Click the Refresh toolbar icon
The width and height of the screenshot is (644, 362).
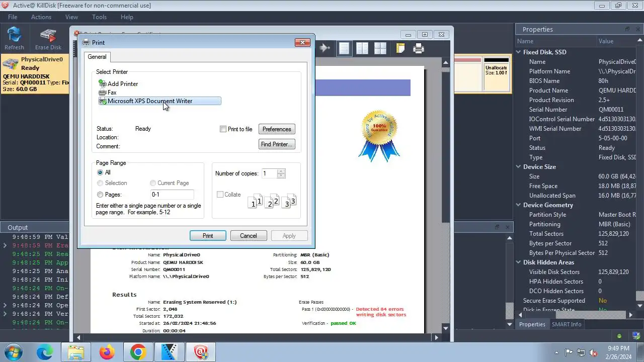click(14, 39)
